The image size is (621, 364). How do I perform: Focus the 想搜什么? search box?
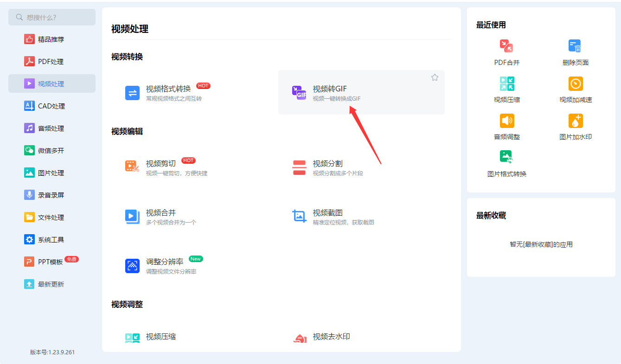pos(52,17)
